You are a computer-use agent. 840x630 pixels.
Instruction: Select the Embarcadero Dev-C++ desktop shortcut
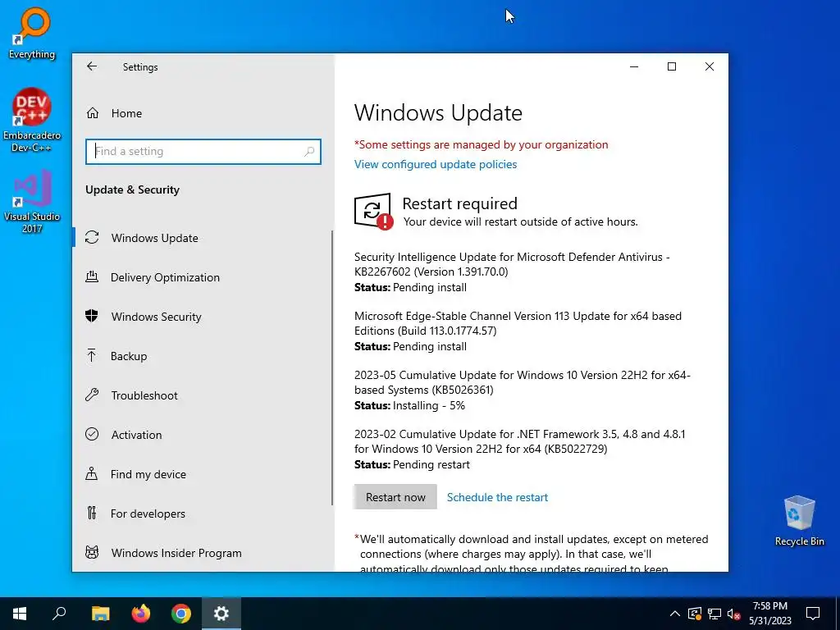[32, 120]
